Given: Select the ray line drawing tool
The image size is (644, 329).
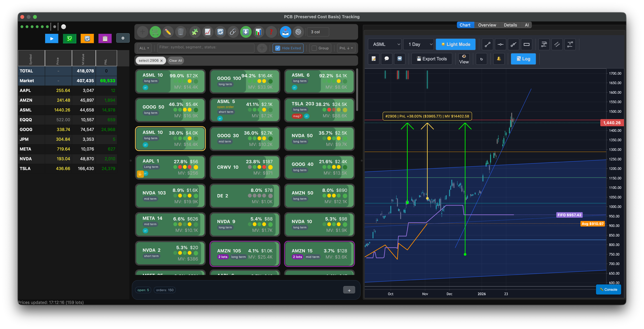Looking at the screenshot, I should tap(513, 45).
